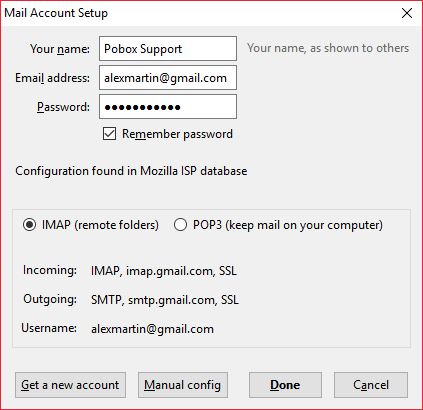Click the Mail Account Setup title bar
The height and width of the screenshot is (410, 423).
(x=200, y=13)
